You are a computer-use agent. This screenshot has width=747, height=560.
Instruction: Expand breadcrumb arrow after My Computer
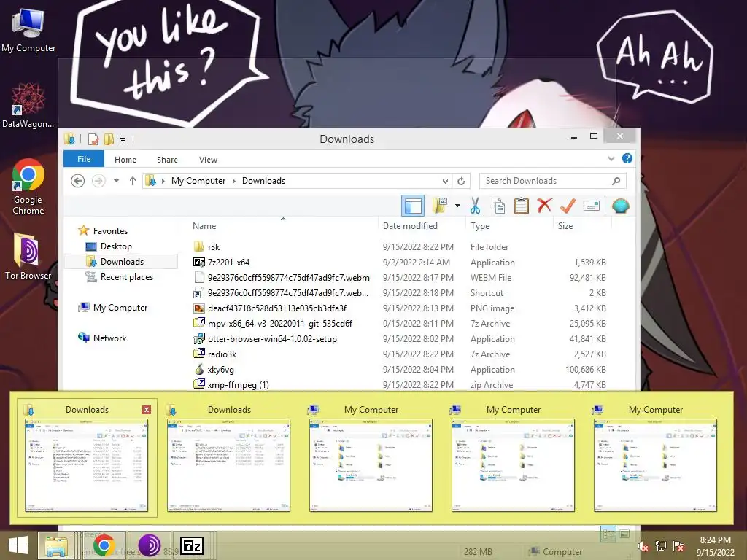click(x=234, y=181)
